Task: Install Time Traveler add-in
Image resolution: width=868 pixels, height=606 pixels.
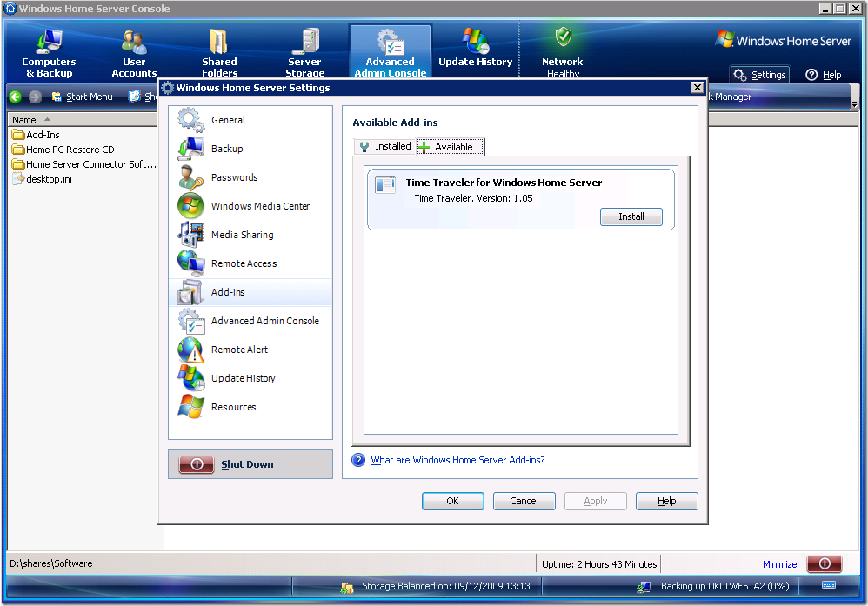Action: click(x=631, y=217)
